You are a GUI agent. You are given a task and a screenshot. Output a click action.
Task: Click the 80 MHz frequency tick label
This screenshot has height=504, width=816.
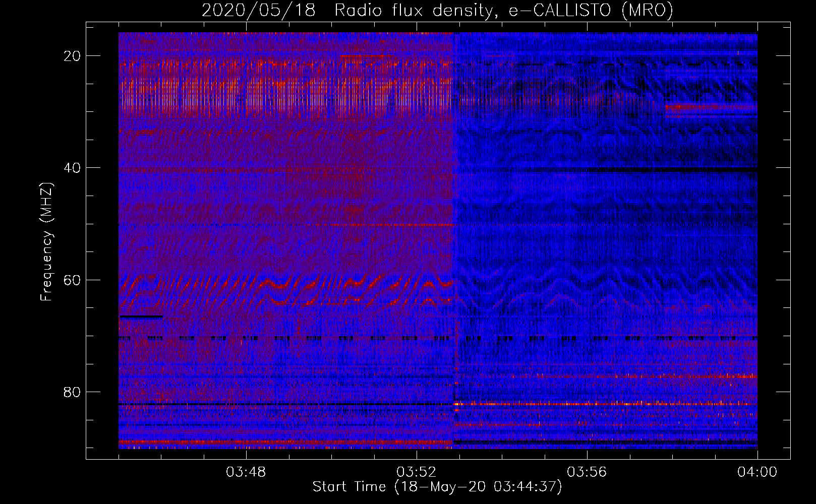(x=72, y=392)
